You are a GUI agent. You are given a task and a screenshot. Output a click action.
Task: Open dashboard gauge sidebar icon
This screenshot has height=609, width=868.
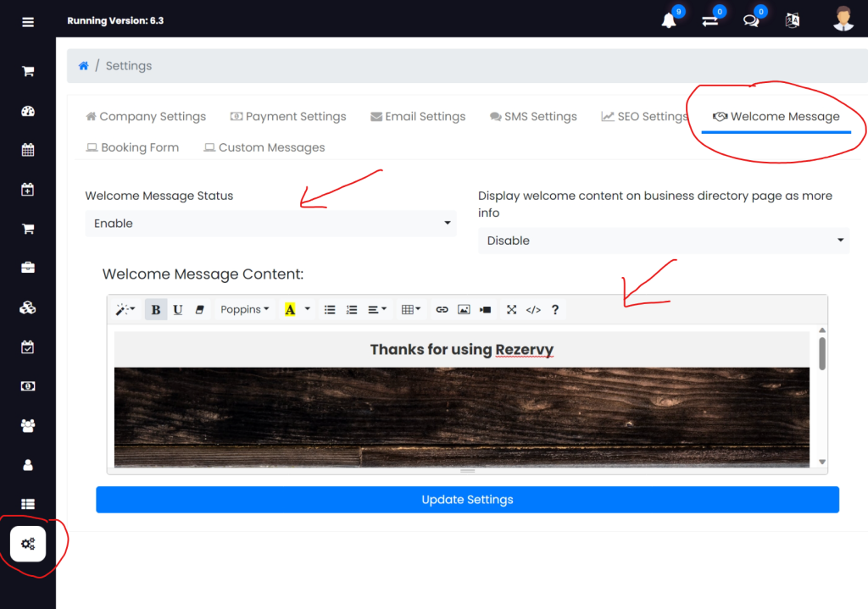click(x=28, y=111)
